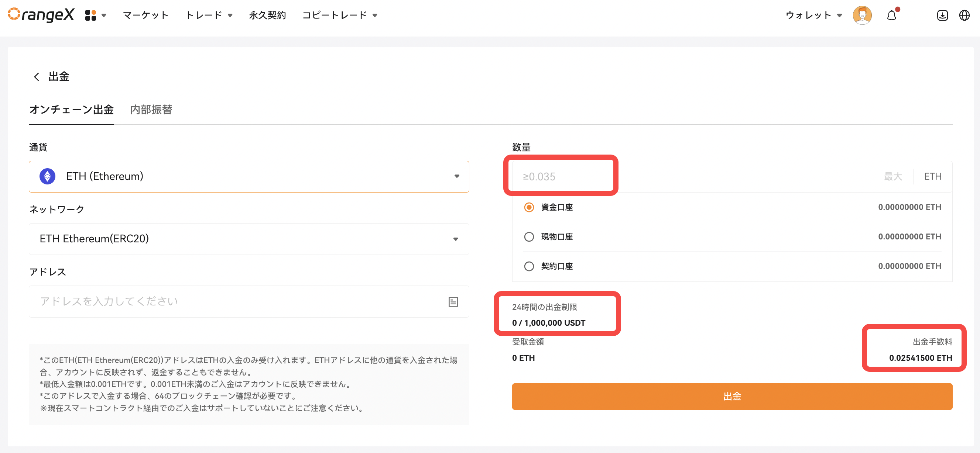Open the マーケット menu item

[146, 15]
